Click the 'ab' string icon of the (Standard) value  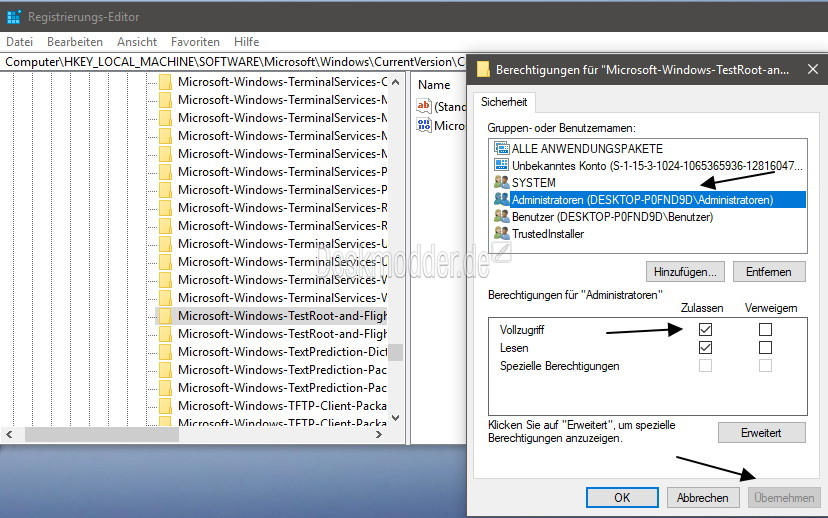point(424,106)
